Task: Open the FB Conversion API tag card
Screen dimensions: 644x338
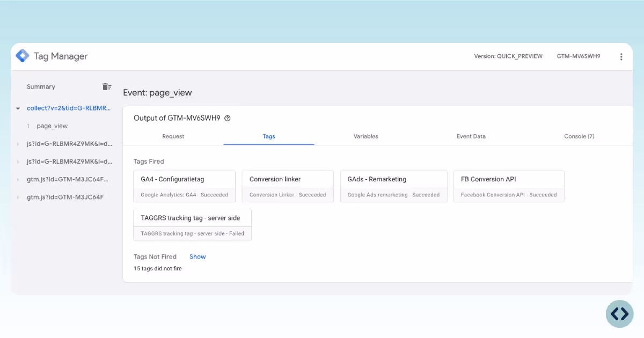Action: point(509,186)
